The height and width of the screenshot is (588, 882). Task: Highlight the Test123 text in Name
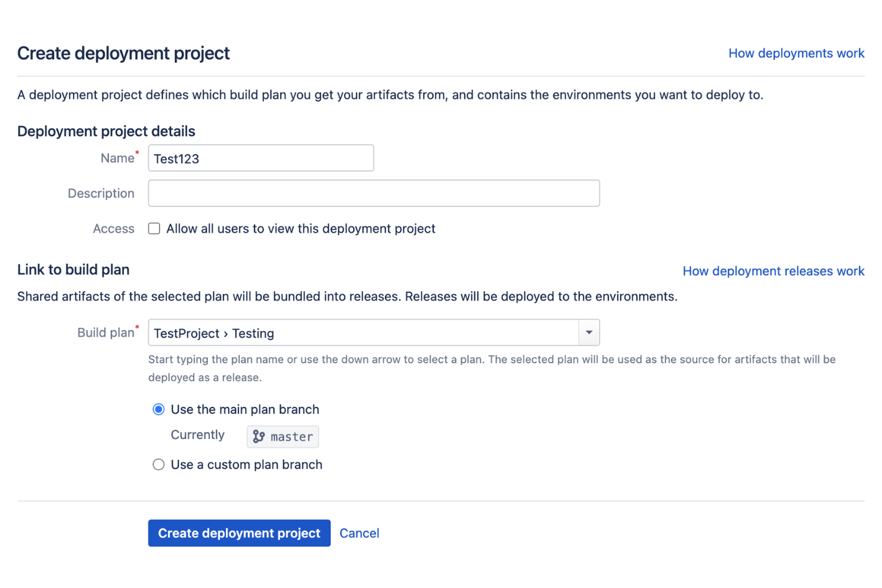pyautogui.click(x=177, y=158)
